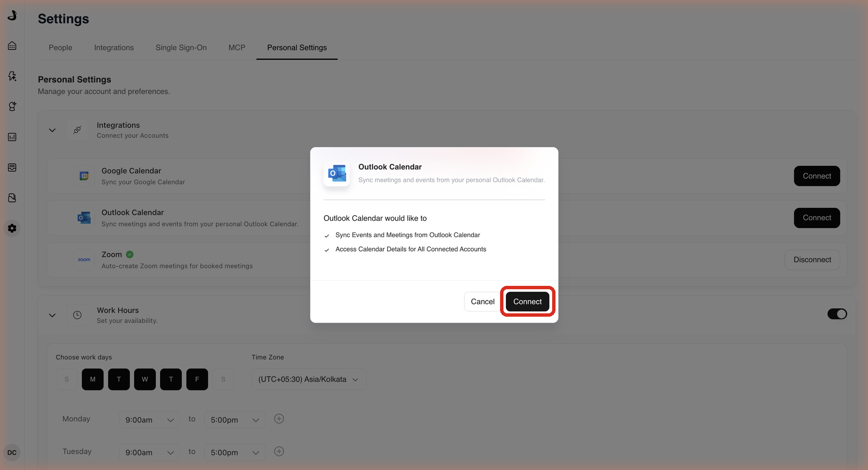868x470 pixels.
Task: Click 'Outlook Calendar would like to' text
Action: tap(375, 218)
